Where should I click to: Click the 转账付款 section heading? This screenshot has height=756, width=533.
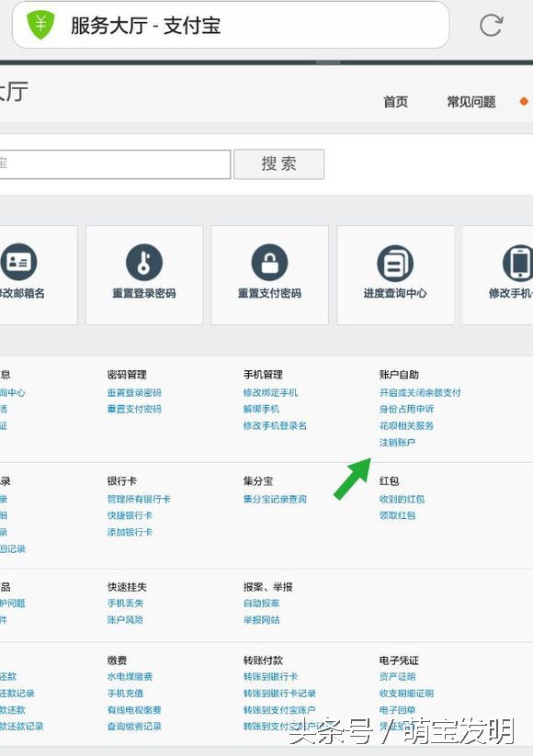coord(263,660)
